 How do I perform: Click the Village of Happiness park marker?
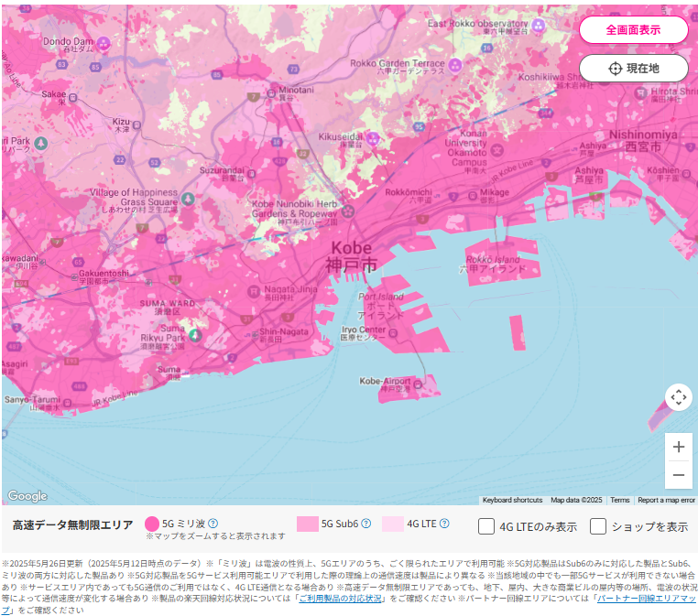[188, 199]
